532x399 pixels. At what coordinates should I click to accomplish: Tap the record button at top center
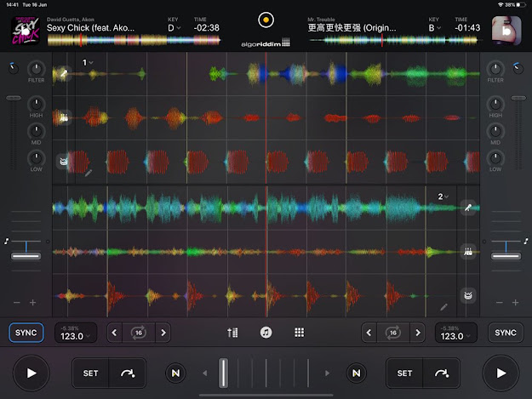(x=266, y=20)
